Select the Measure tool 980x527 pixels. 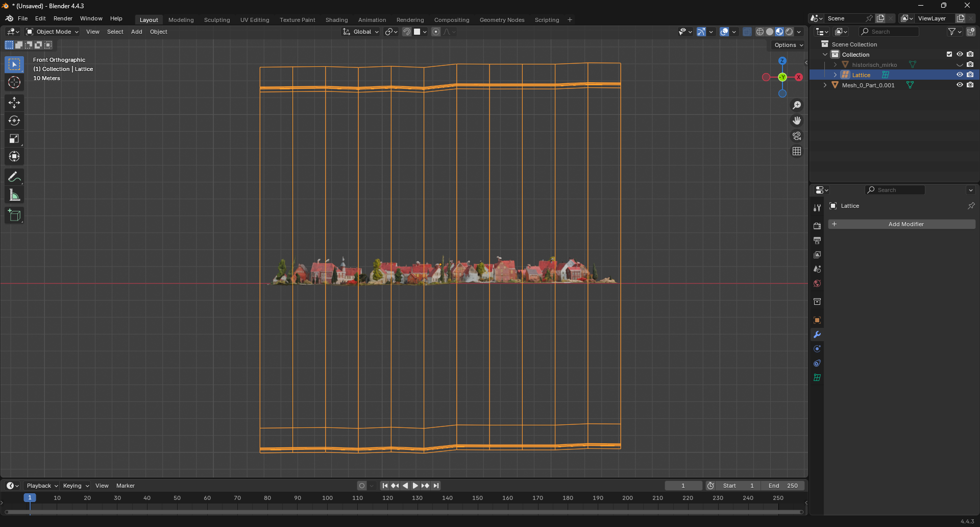[14, 195]
